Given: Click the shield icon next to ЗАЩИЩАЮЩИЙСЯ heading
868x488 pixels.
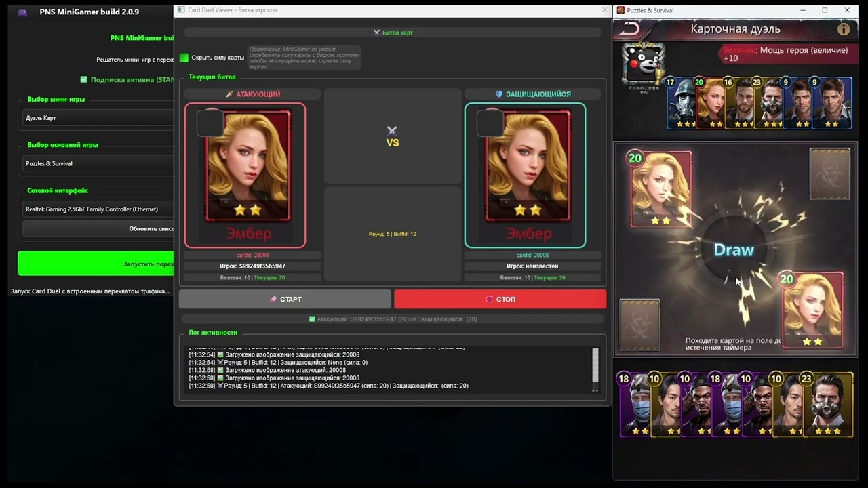Looking at the screenshot, I should click(x=499, y=94).
